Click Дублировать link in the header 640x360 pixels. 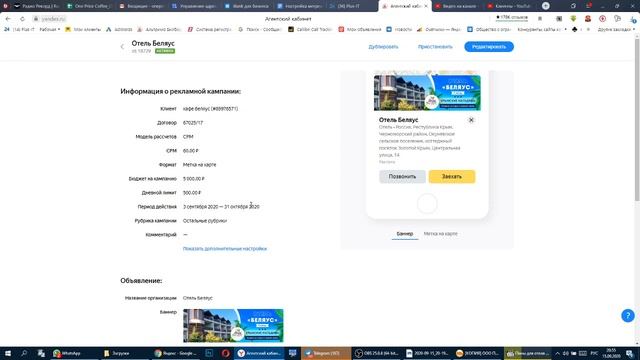383,47
